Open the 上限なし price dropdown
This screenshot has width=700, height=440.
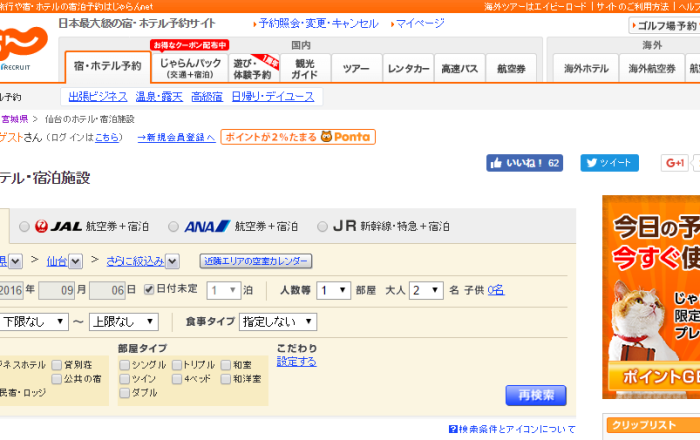(124, 322)
